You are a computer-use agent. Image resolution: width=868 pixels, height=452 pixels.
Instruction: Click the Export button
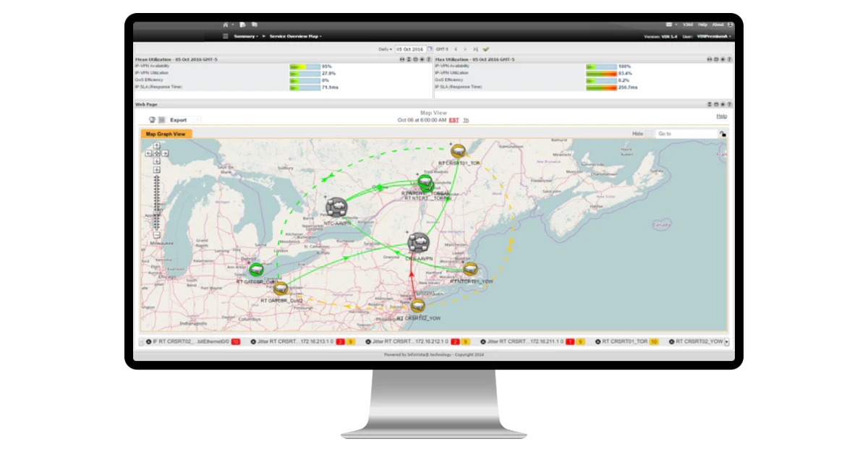pyautogui.click(x=177, y=119)
